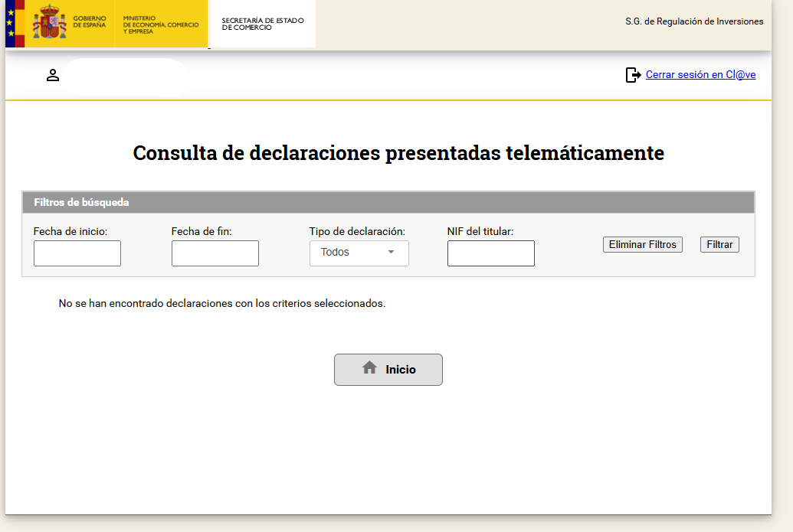This screenshot has width=793, height=532.
Task: Click the 'No se han encontrado declaraciones' message
Action: tap(222, 303)
